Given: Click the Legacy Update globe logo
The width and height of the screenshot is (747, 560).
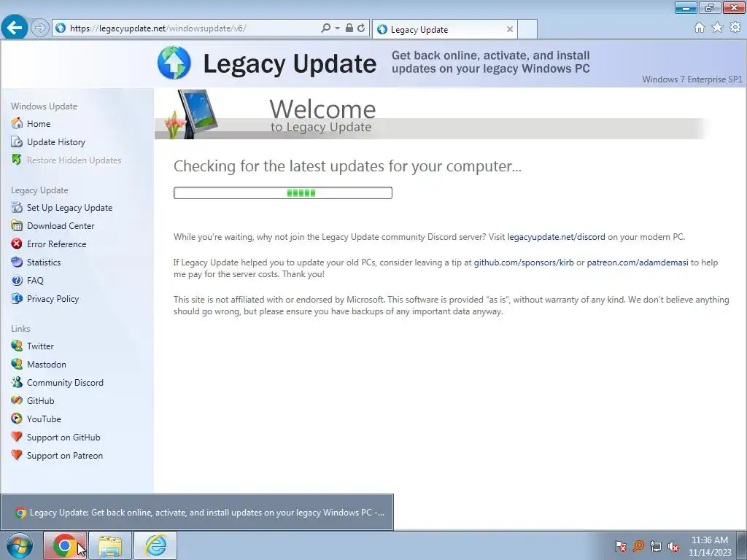Looking at the screenshot, I should coord(174,63).
